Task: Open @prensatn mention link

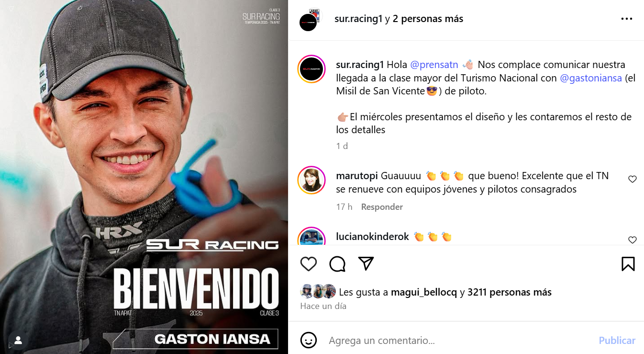Action: tap(434, 65)
